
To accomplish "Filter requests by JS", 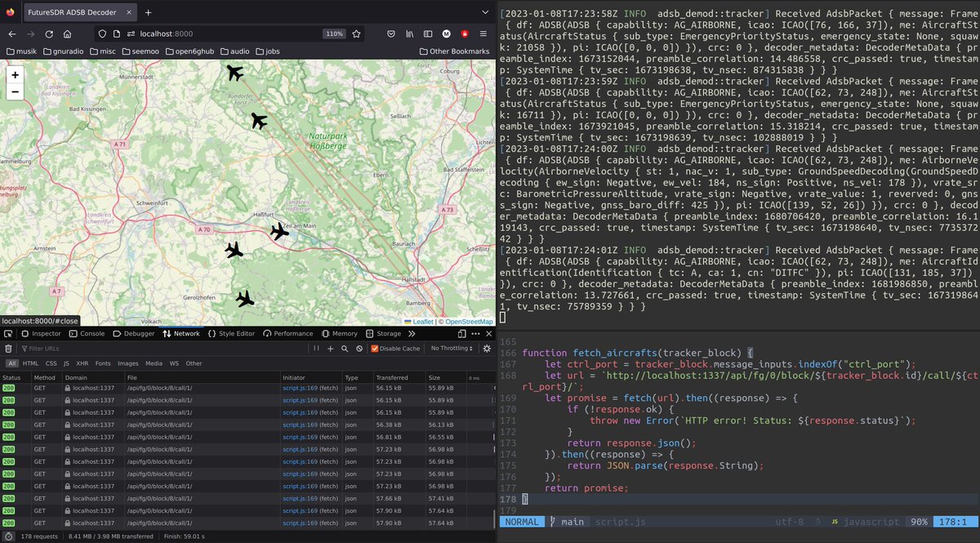I will (x=66, y=363).
